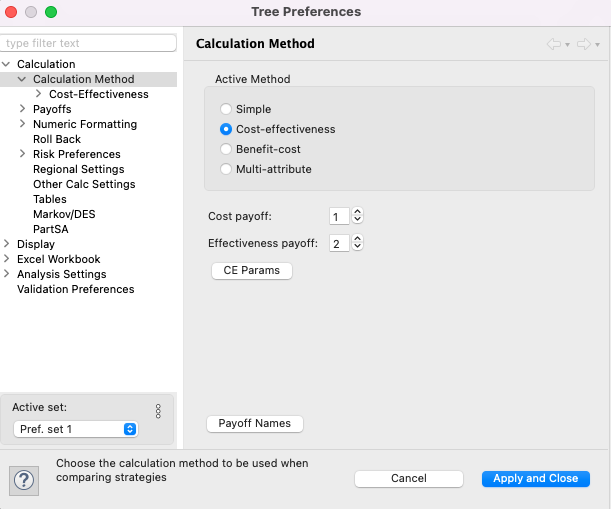611x509 pixels.
Task: Decrease the Effectiveness payoff stepper value
Action: [357, 247]
